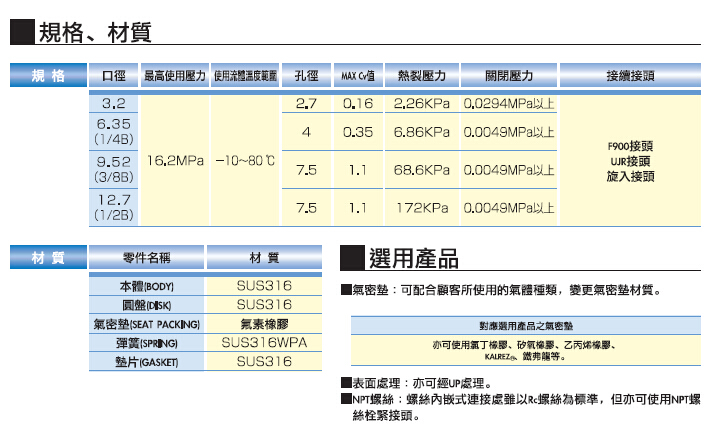
Task: Select the 氣密墊(SEAT PACKING) part name row
Action: 146,324
